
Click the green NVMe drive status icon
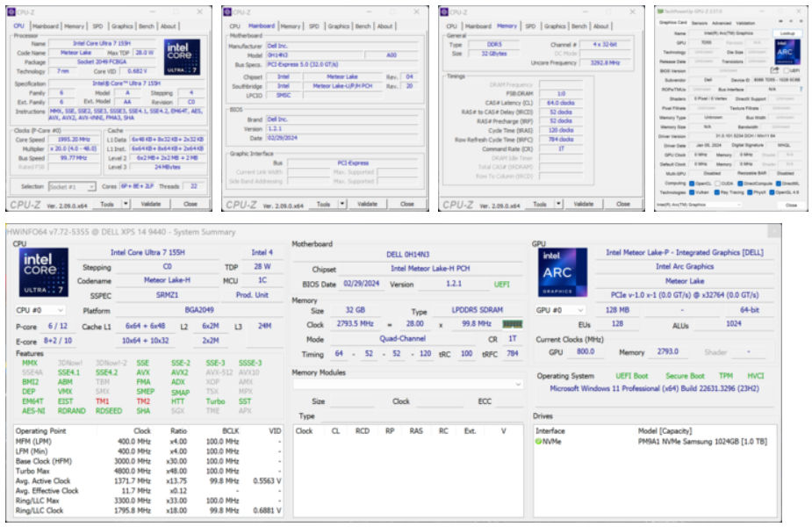[x=538, y=442]
